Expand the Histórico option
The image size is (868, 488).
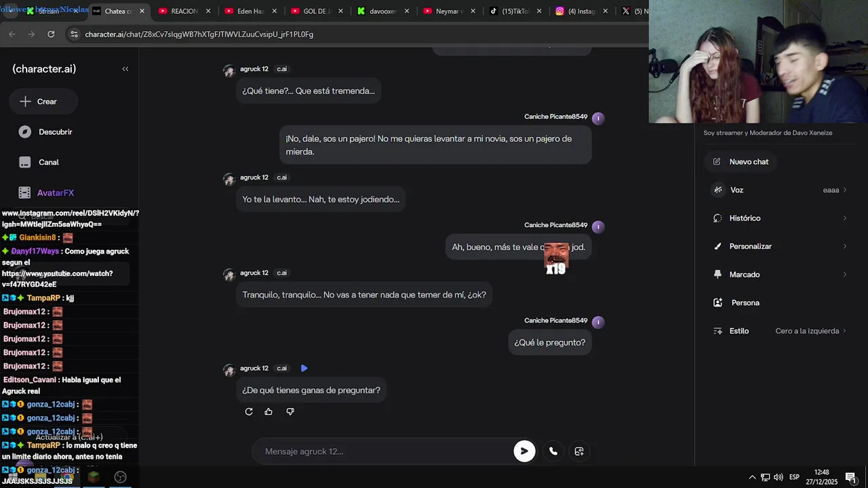(x=779, y=218)
